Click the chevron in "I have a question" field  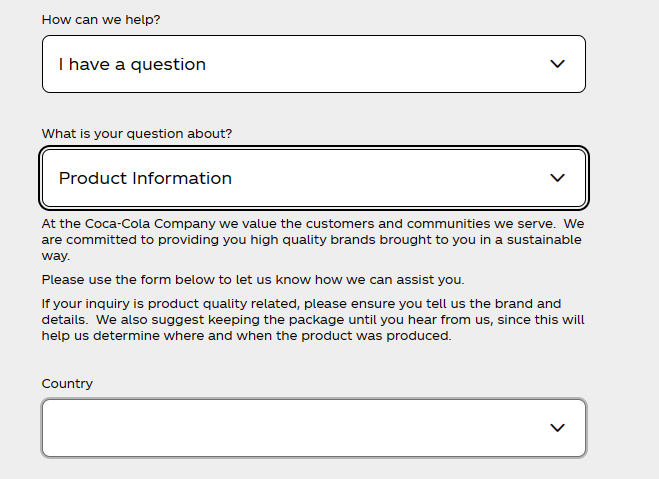pyautogui.click(x=558, y=64)
